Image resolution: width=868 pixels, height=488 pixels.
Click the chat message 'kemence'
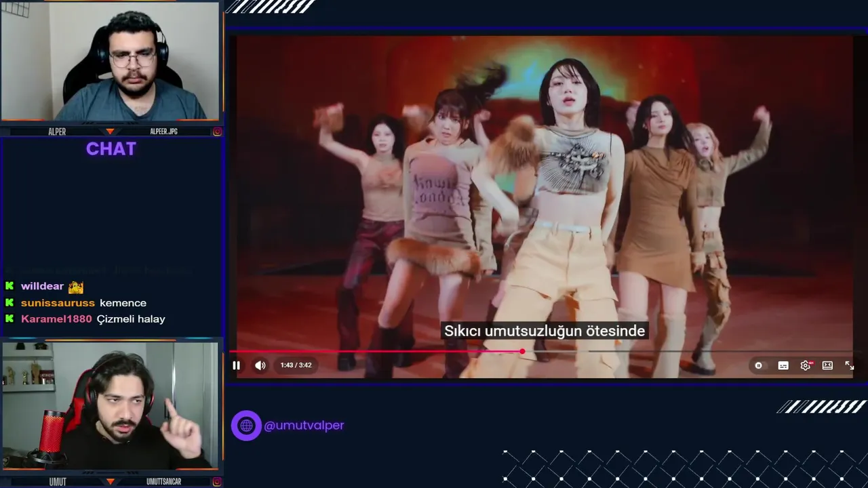click(123, 303)
